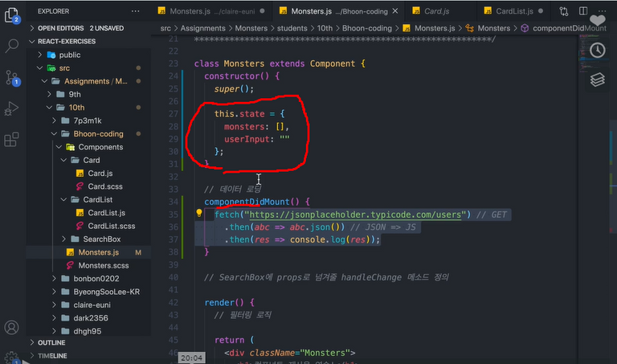Expand the 7p3m1k folder
The height and width of the screenshot is (364, 617).
point(88,121)
